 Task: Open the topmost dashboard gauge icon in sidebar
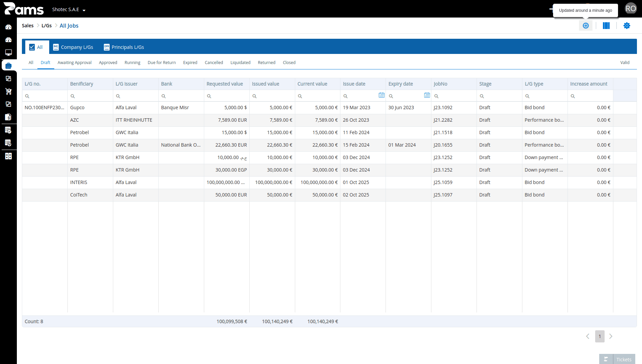(x=8, y=27)
